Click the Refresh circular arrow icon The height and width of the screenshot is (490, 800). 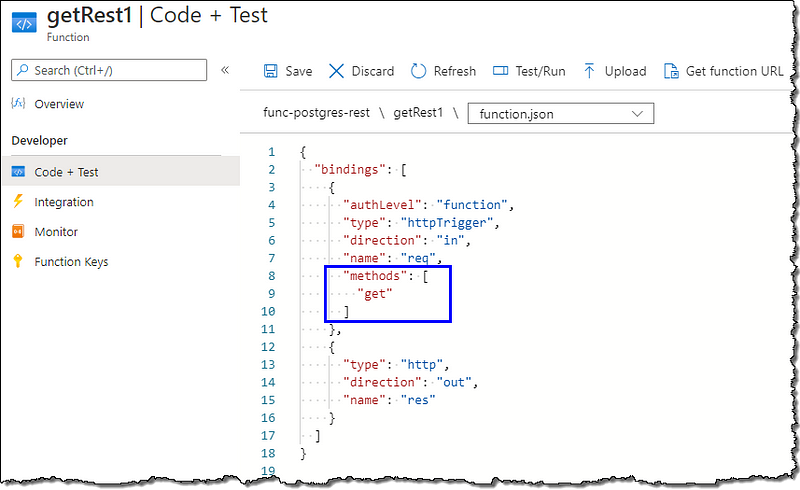click(x=419, y=71)
